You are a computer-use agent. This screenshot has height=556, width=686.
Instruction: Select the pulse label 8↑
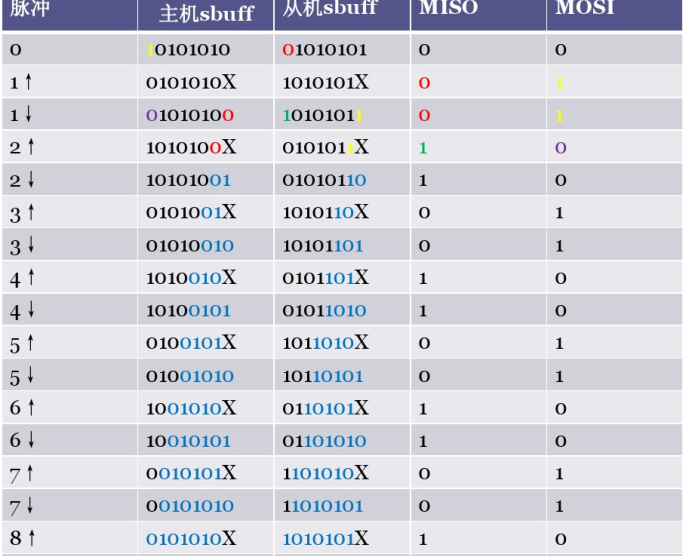pos(22,538)
